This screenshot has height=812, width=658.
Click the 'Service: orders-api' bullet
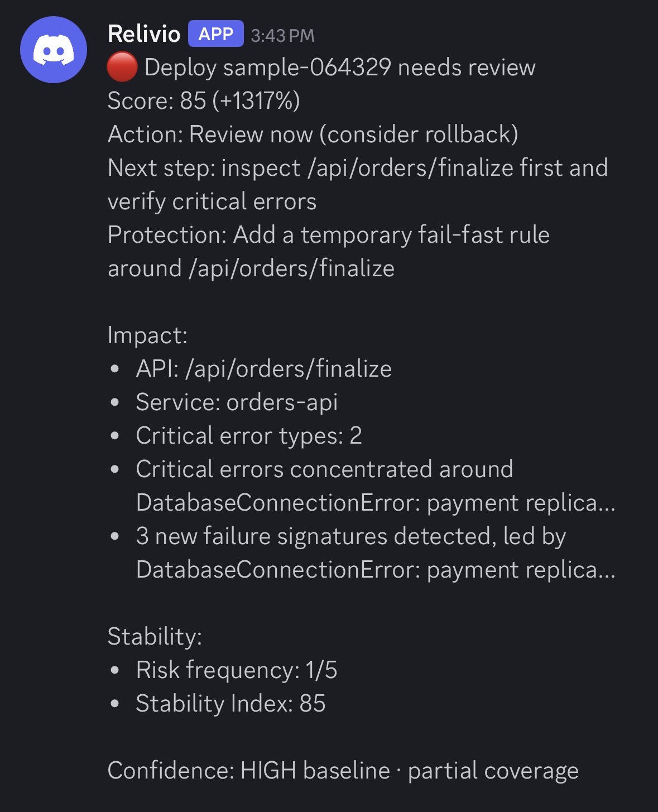tap(237, 402)
